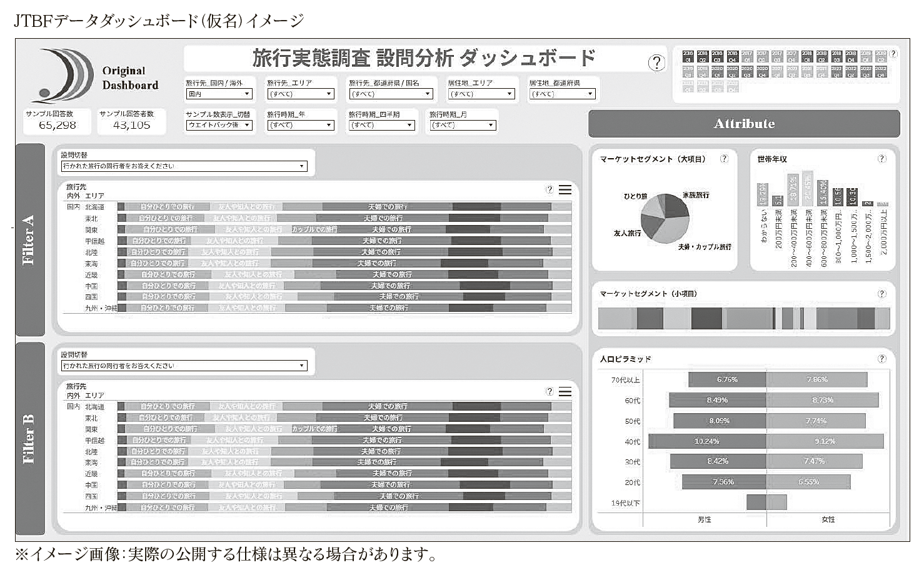924x575 pixels.
Task: Click the help icon in Filter A chart
Action: tap(550, 189)
